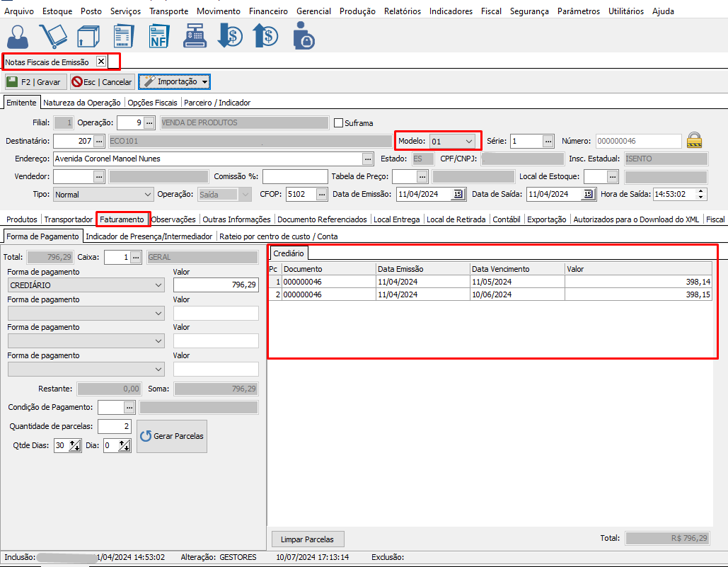Screen dimensions: 728x567
Task: Open the Financeiro menu
Action: (x=268, y=11)
